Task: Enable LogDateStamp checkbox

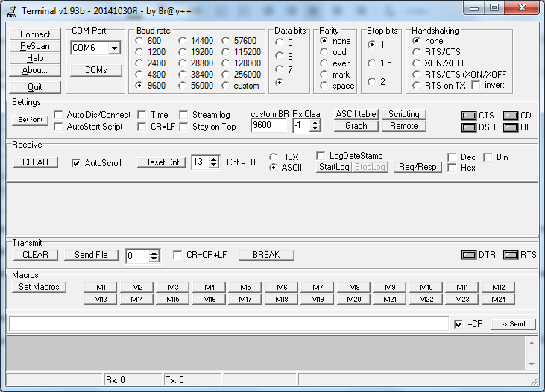Action: (321, 155)
